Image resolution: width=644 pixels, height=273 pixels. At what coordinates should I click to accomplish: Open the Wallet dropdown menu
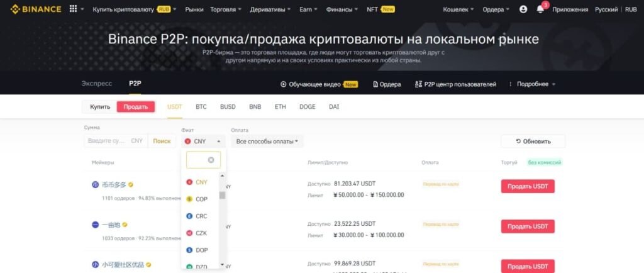coord(458,9)
